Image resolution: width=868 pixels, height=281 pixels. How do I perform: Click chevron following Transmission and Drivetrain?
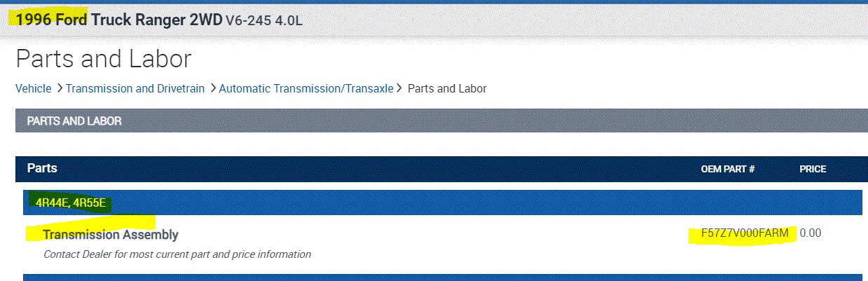coord(212,88)
